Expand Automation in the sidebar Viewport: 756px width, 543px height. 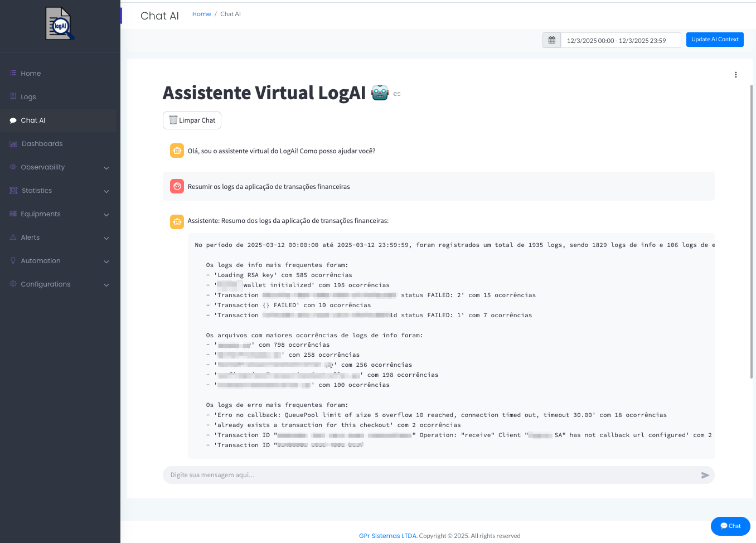tap(106, 261)
